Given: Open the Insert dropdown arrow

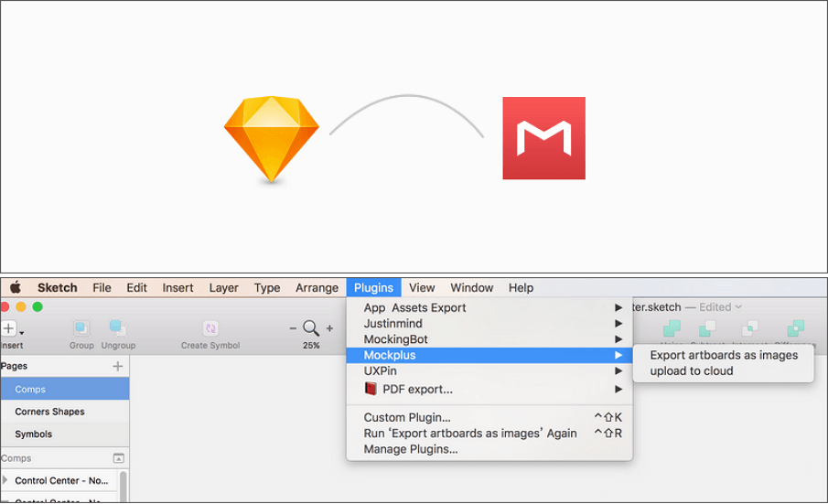Looking at the screenshot, I should (x=22, y=333).
